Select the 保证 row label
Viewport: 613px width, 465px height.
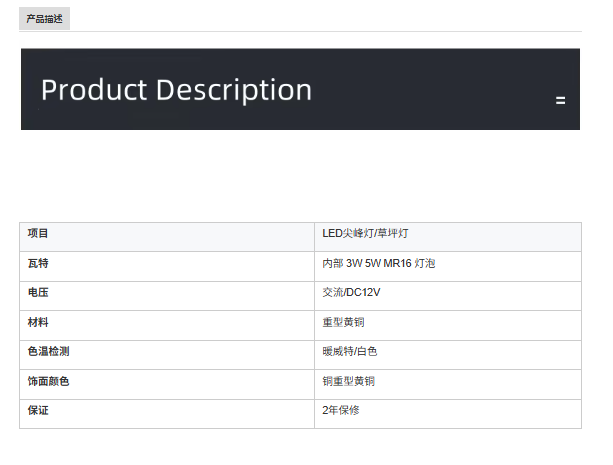click(38, 411)
